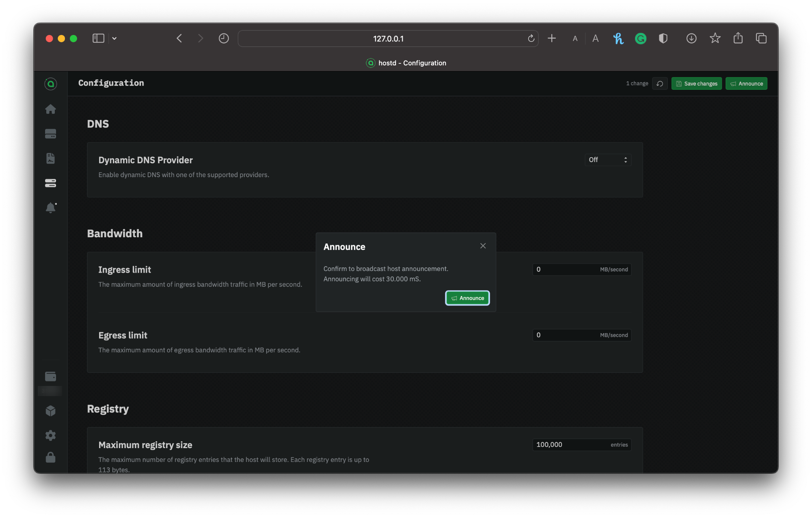Viewport: 812px width, 518px height.
Task: Expand the Safari sidebar chevron menu
Action: tap(114, 39)
